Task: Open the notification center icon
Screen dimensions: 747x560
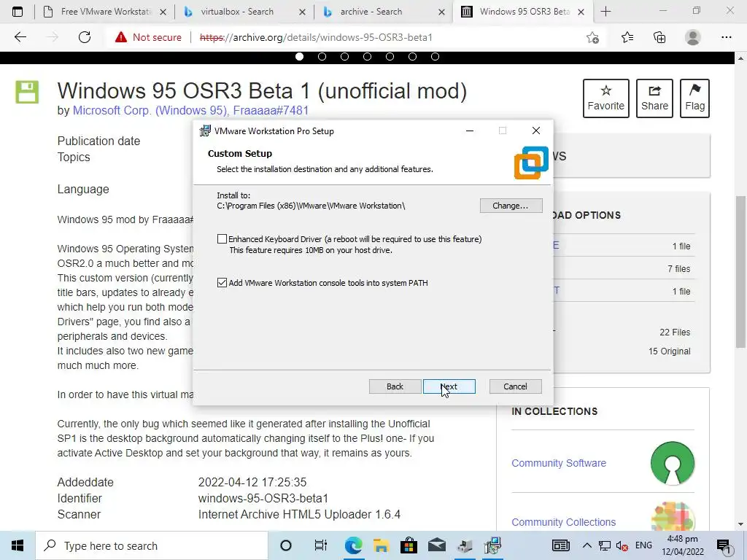Action: (723, 545)
